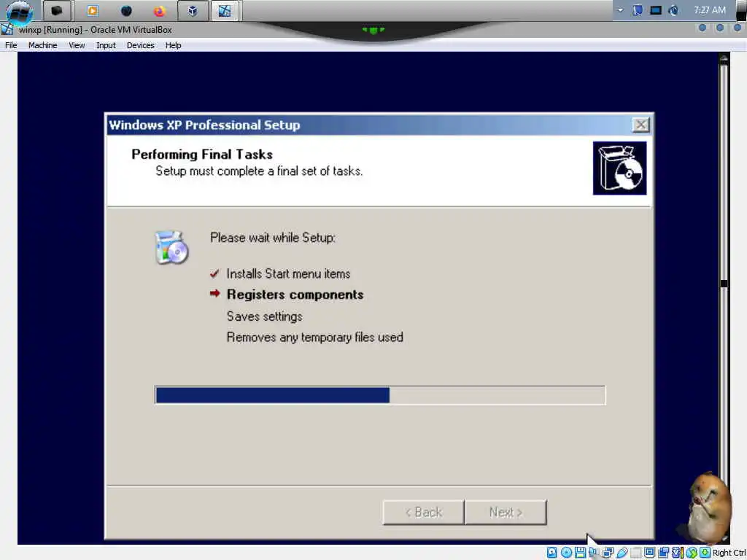This screenshot has width=747, height=560.
Task: Click the mouse integration status icon
Action: click(692, 553)
